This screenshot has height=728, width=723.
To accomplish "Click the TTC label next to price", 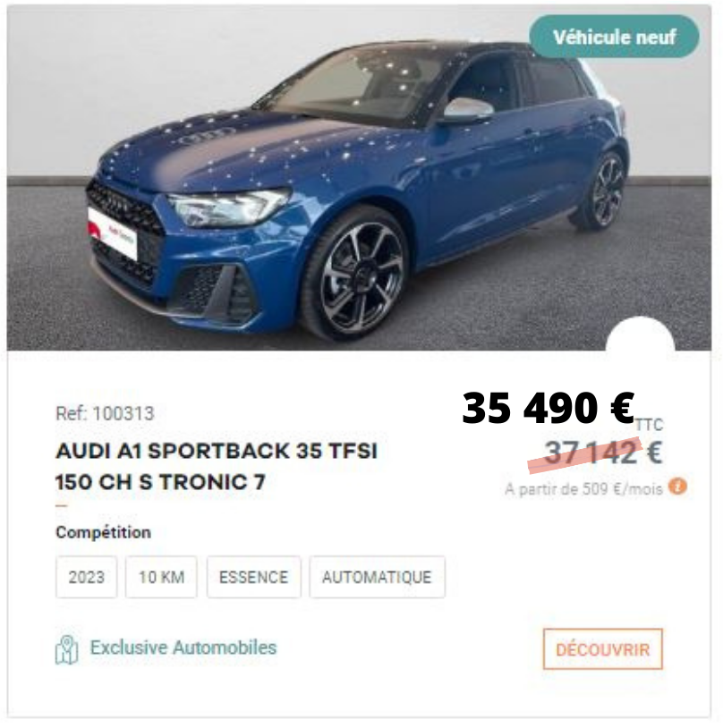I will (649, 424).
